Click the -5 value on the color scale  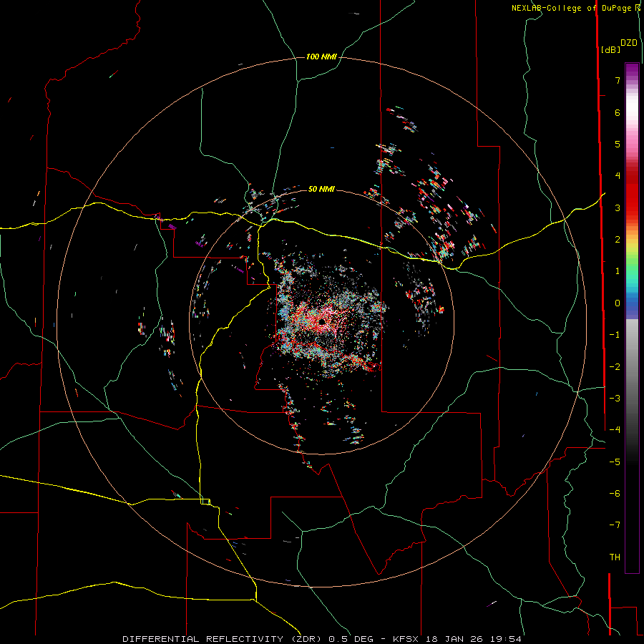click(x=615, y=462)
